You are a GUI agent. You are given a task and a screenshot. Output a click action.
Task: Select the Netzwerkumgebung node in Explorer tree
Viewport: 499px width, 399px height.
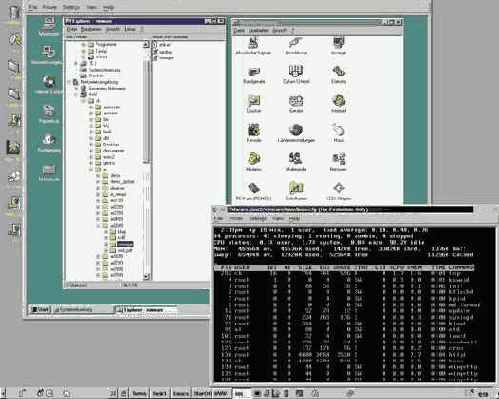pos(99,82)
